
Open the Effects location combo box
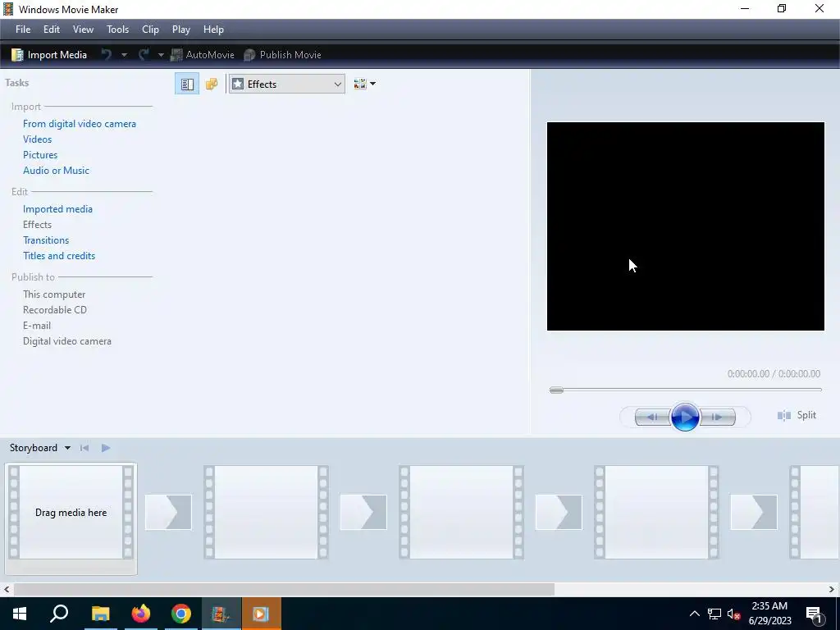pos(286,84)
